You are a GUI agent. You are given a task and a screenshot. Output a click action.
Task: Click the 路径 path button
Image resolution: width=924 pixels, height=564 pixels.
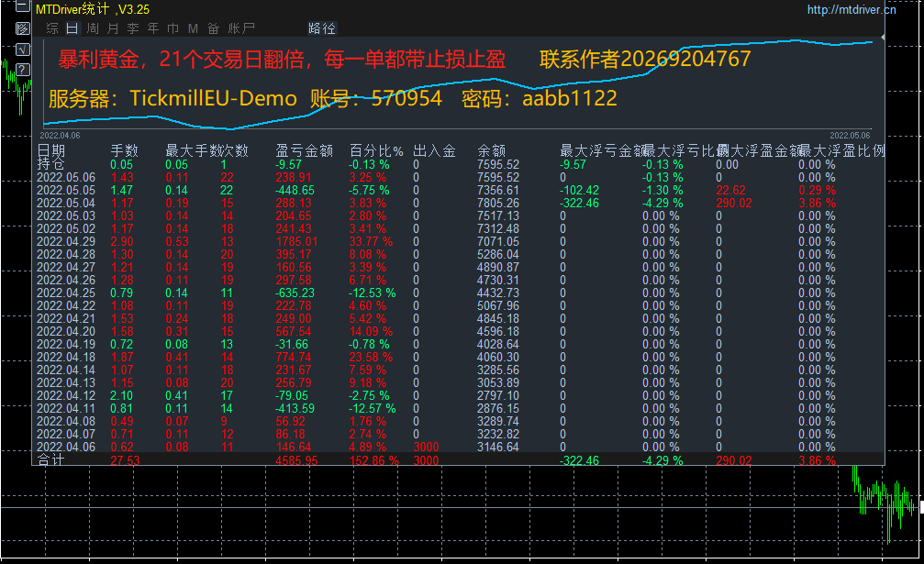pyautogui.click(x=322, y=28)
